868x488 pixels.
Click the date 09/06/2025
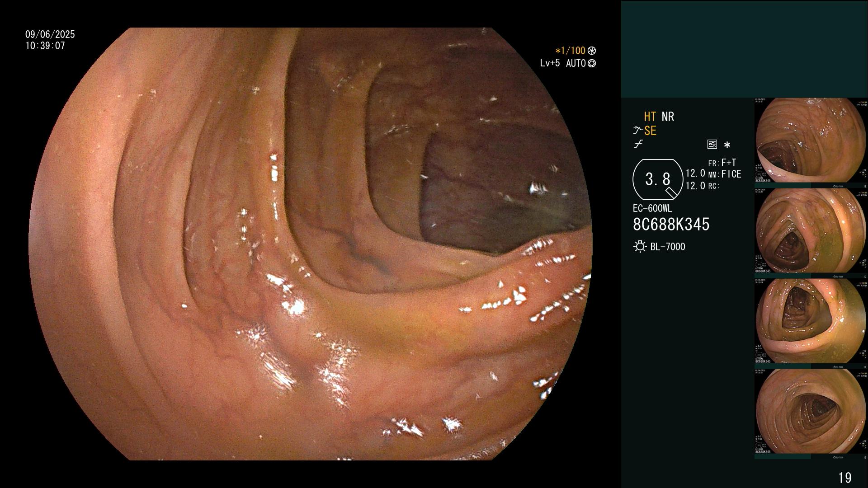point(50,34)
